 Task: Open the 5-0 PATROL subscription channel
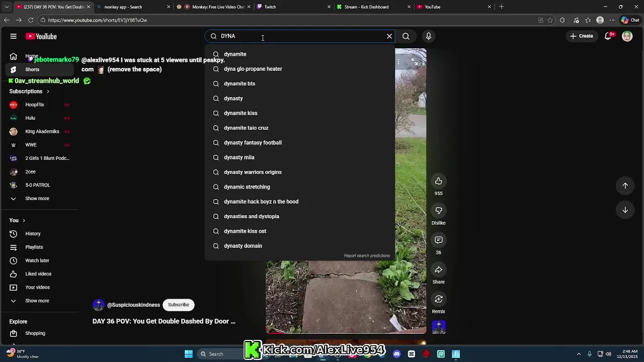39,185
